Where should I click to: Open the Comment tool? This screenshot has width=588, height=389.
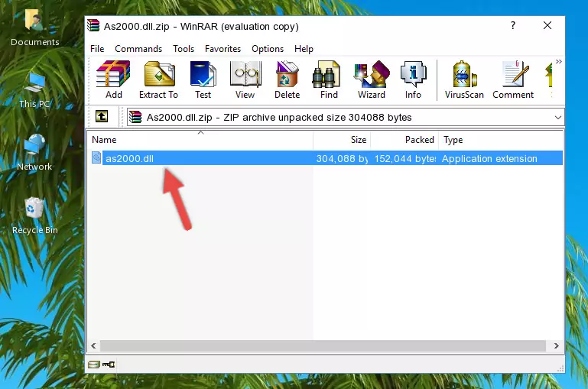tap(513, 79)
